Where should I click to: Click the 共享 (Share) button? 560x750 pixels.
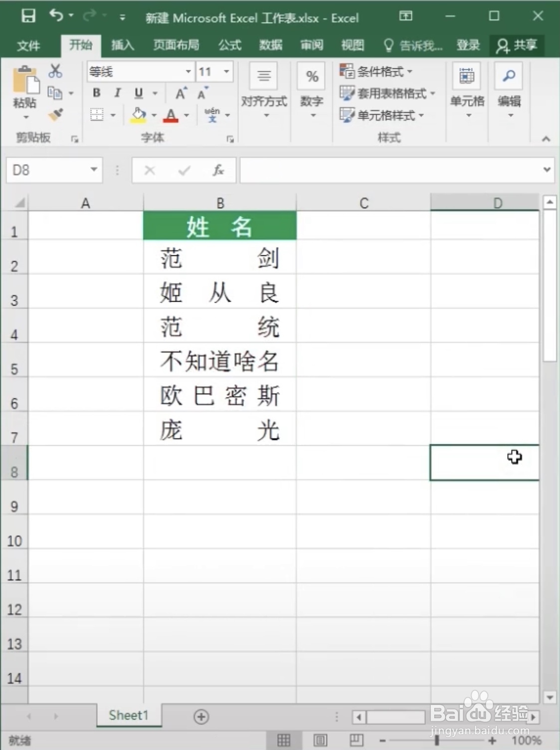coord(517,45)
